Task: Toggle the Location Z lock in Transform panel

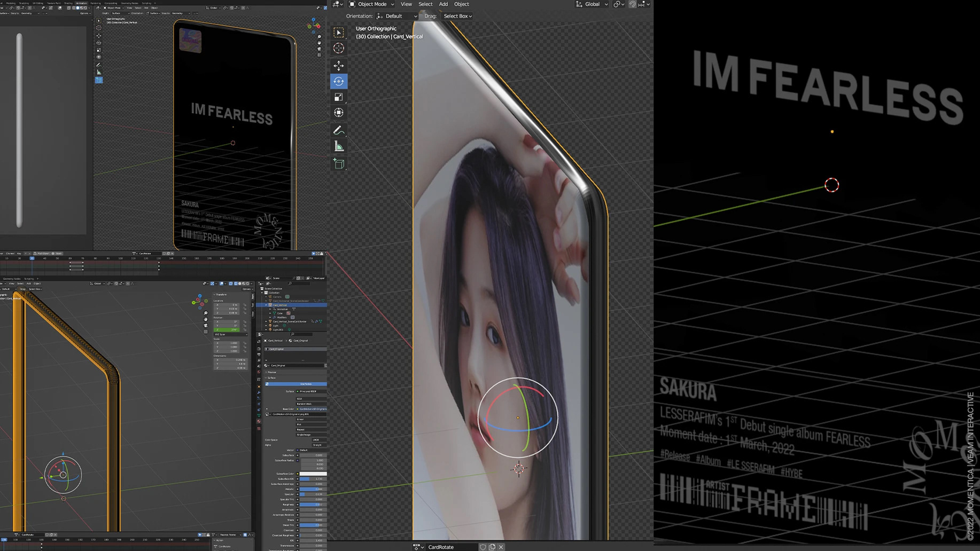Action: click(x=245, y=313)
